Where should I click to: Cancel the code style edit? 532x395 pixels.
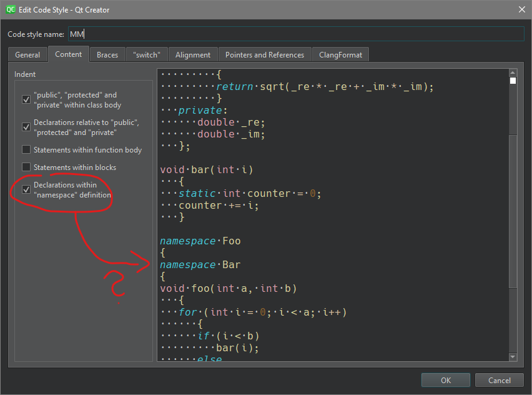pyautogui.click(x=499, y=380)
